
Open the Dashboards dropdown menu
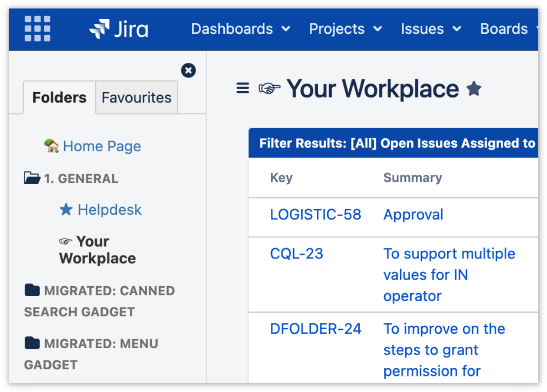coord(240,29)
